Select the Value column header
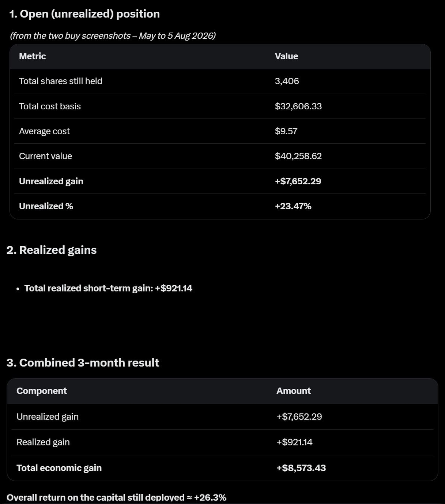The height and width of the screenshot is (504, 445). tap(286, 56)
